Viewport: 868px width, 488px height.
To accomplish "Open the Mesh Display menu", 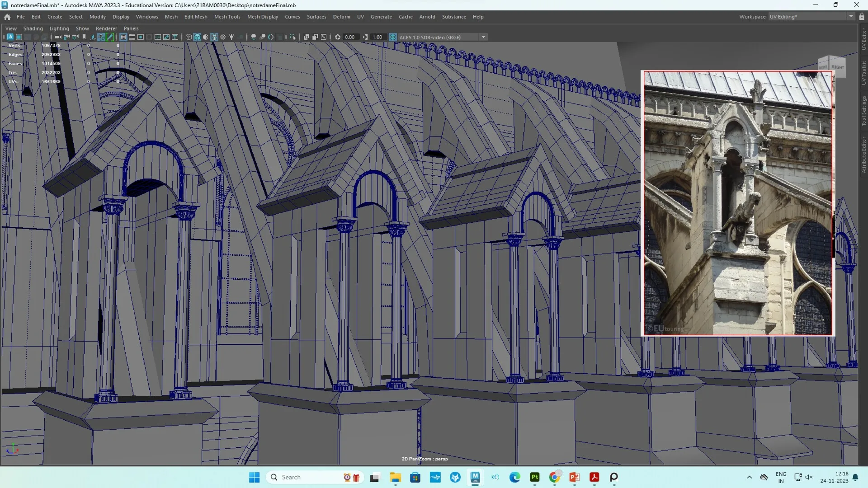I will point(263,17).
